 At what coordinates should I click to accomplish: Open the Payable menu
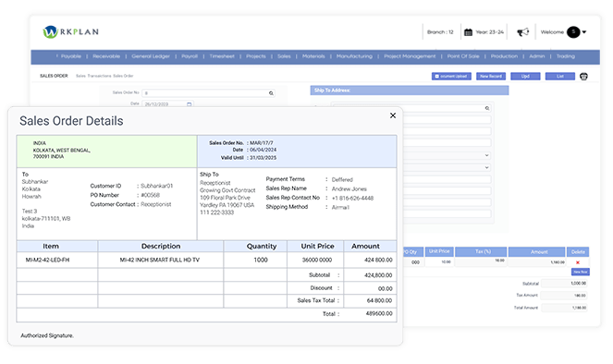pyautogui.click(x=71, y=56)
